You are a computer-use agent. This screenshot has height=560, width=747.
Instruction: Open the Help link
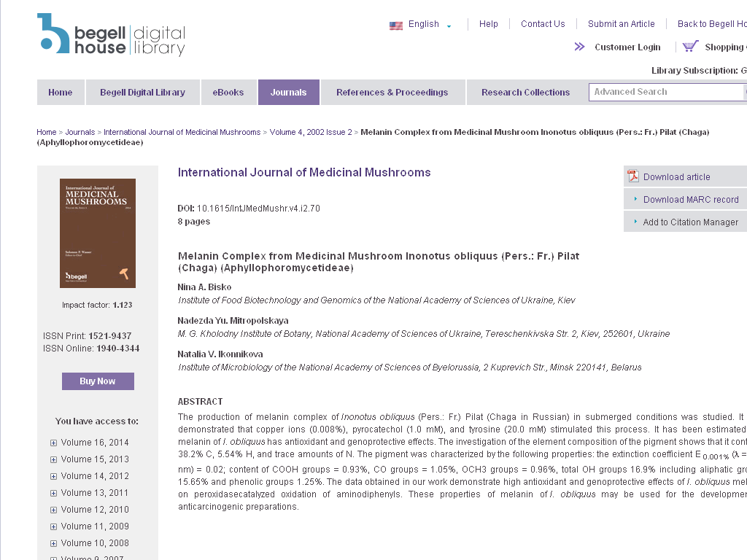click(x=488, y=24)
